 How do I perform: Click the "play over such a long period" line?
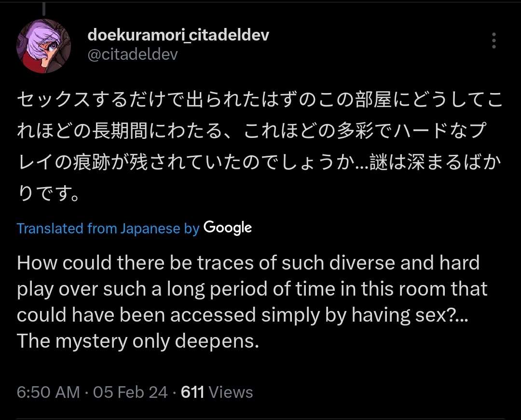[x=252, y=289]
